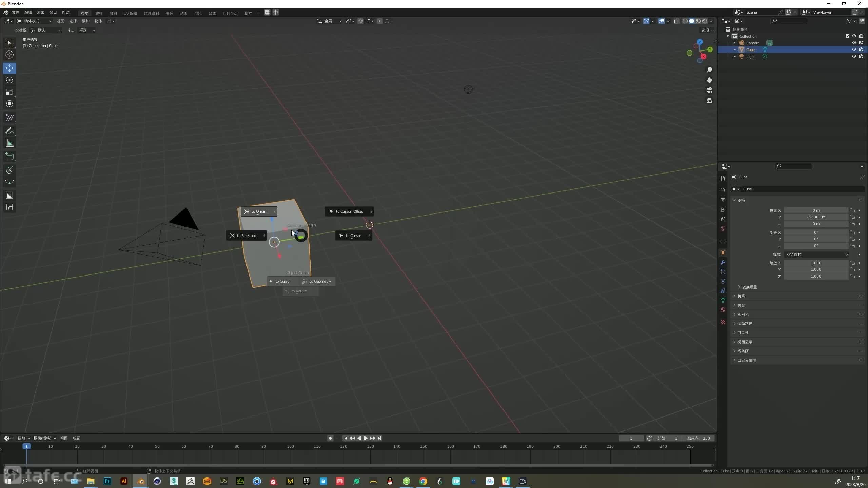Open the Object Data properties tab
Image resolution: width=868 pixels, height=488 pixels.
coord(723,300)
